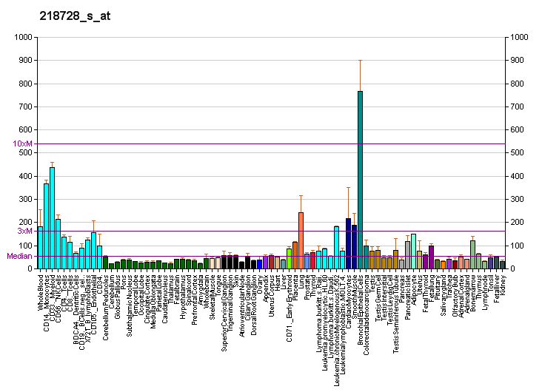Click the Testis Seminiferous Tubule label
542x392 pixels.
pyautogui.click(x=396, y=312)
